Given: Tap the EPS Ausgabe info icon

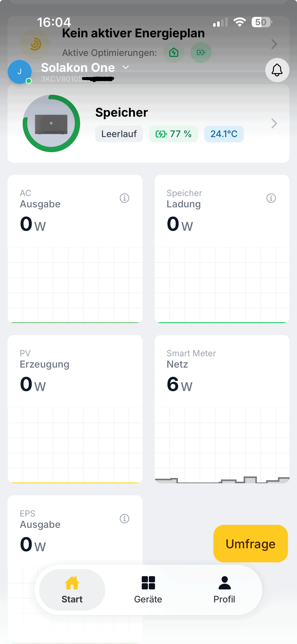Looking at the screenshot, I should (124, 519).
